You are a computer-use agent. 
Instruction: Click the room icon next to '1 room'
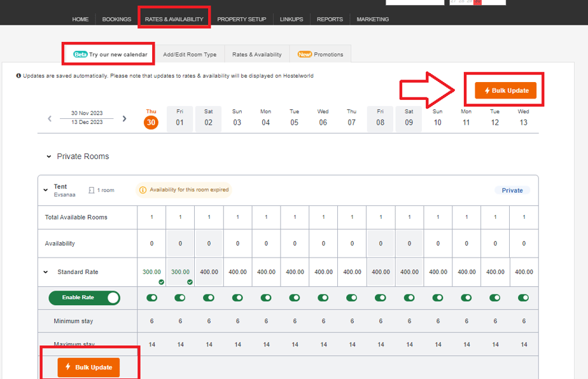(92, 190)
